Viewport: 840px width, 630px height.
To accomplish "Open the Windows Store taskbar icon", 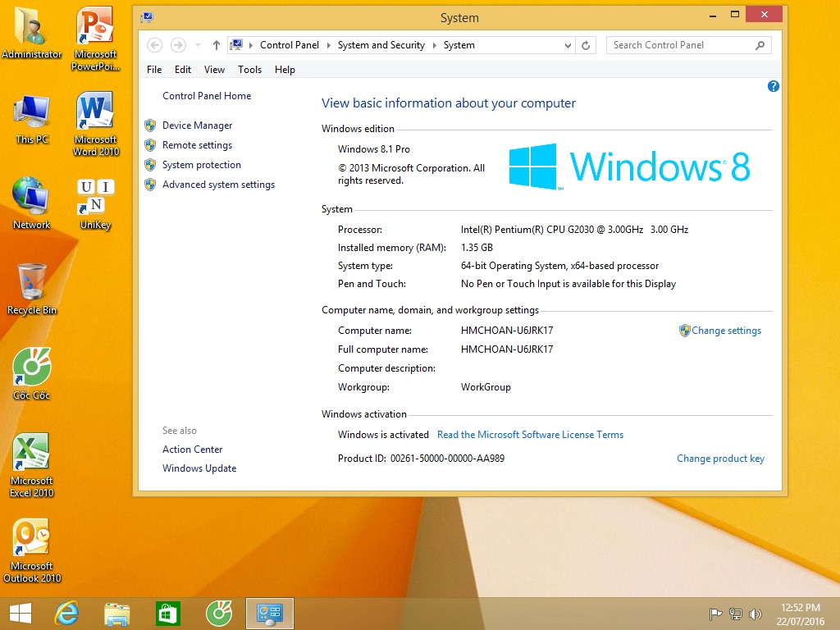I will tap(167, 614).
